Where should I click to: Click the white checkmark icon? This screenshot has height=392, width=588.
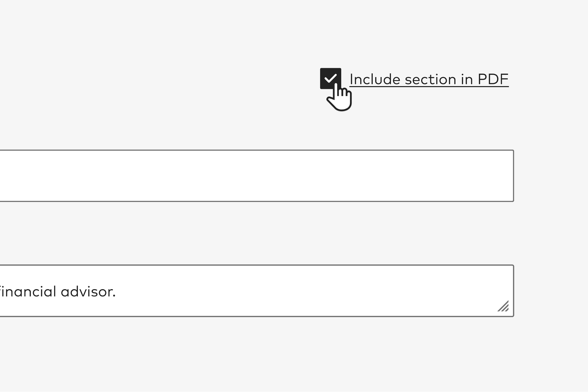click(x=330, y=78)
